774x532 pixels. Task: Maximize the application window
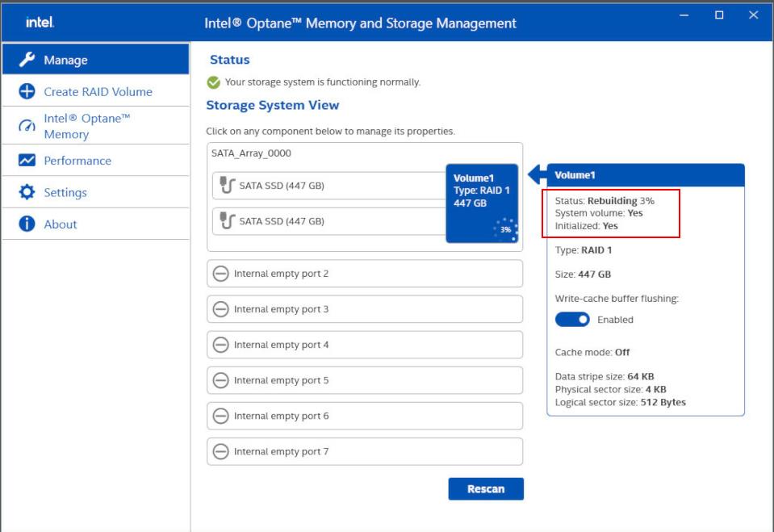point(719,15)
